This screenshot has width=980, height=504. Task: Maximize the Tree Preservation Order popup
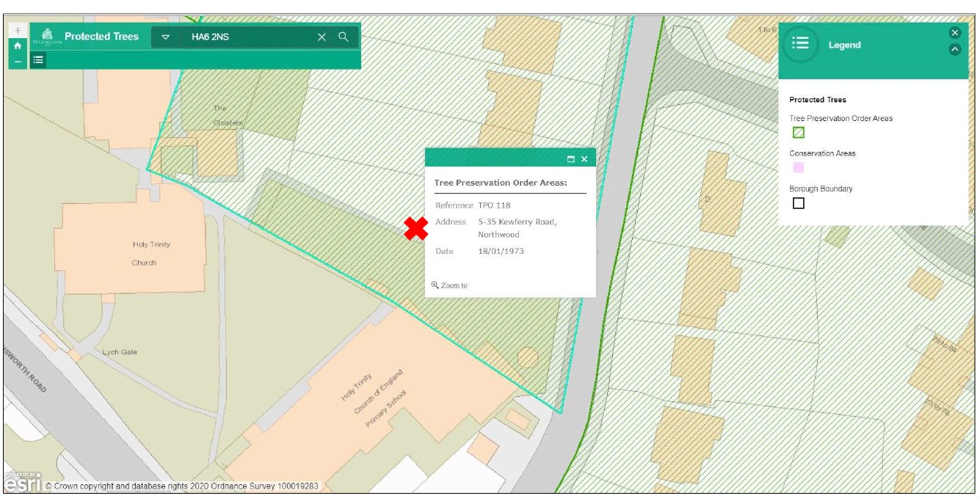570,158
